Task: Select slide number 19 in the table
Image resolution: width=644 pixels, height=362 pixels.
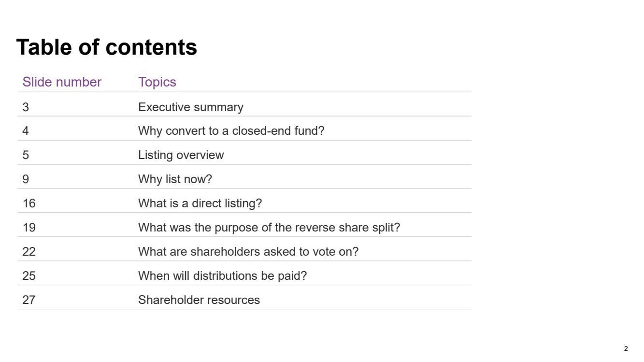Action: (29, 228)
